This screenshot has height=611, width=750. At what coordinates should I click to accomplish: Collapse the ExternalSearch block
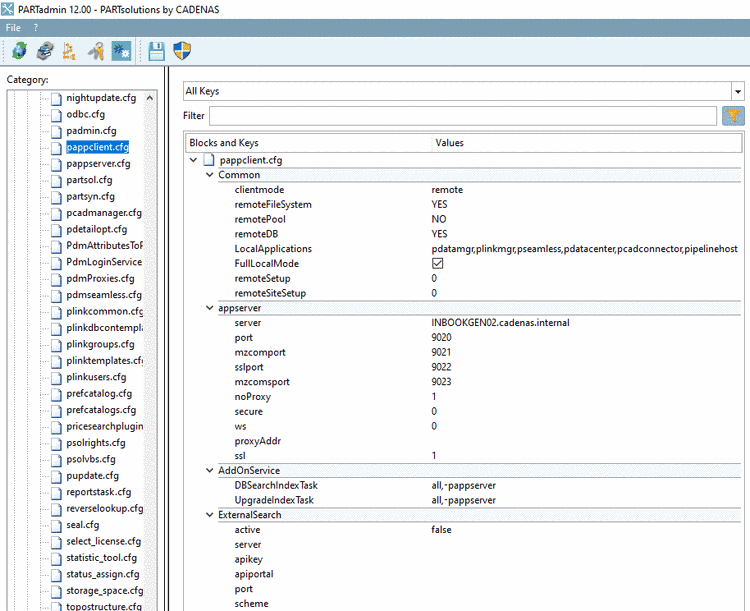(208, 515)
